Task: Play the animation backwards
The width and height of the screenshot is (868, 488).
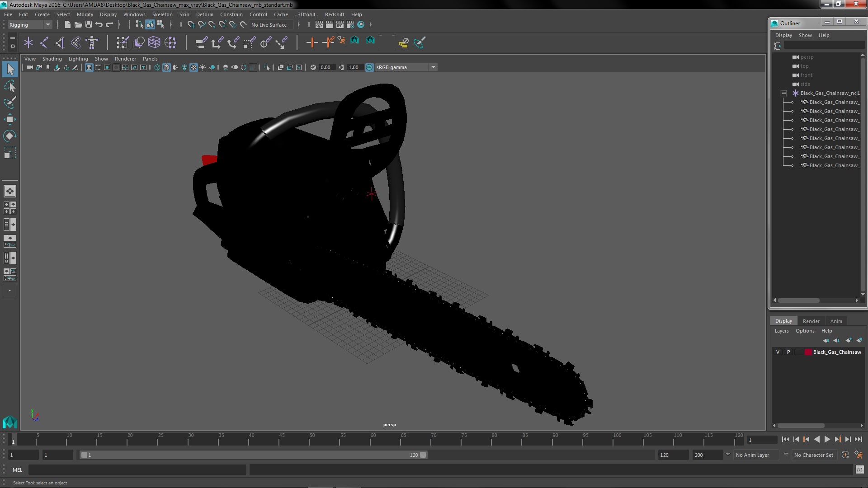Action: pyautogui.click(x=816, y=439)
